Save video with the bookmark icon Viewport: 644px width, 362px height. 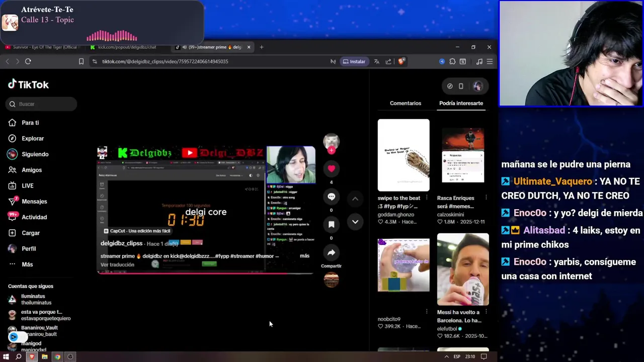(331, 224)
